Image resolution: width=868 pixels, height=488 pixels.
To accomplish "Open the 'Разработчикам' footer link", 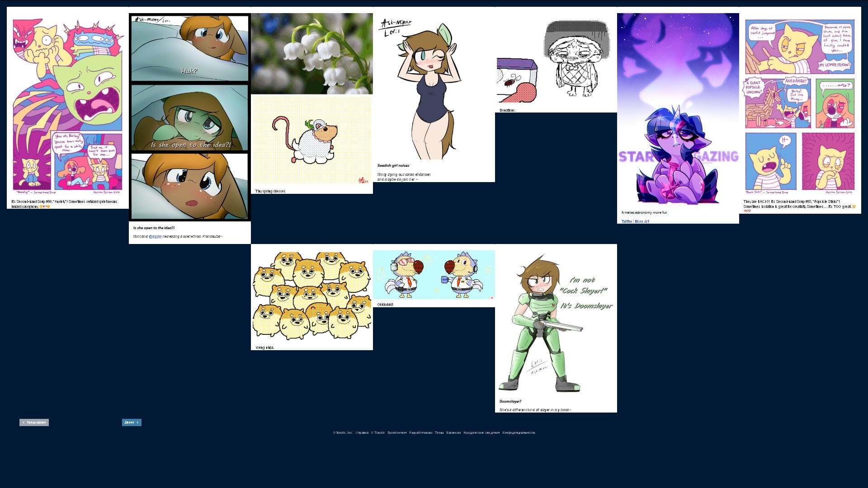I will 421,433.
